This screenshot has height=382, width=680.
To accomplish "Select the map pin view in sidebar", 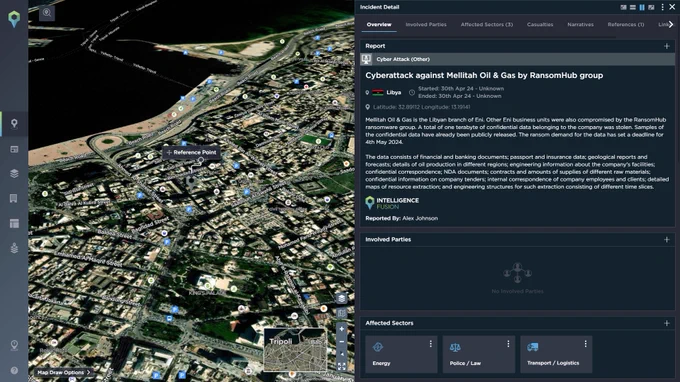I will 14,124.
